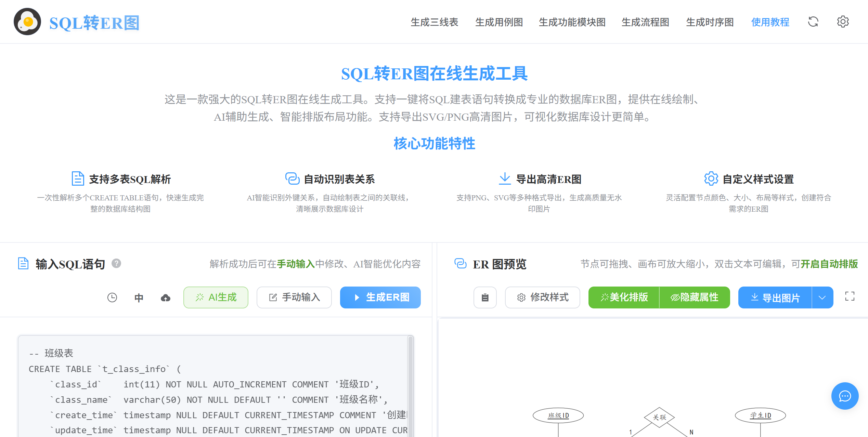View SQL input help via the question mark icon
Viewport: 868px width, 437px height.
[116, 264]
